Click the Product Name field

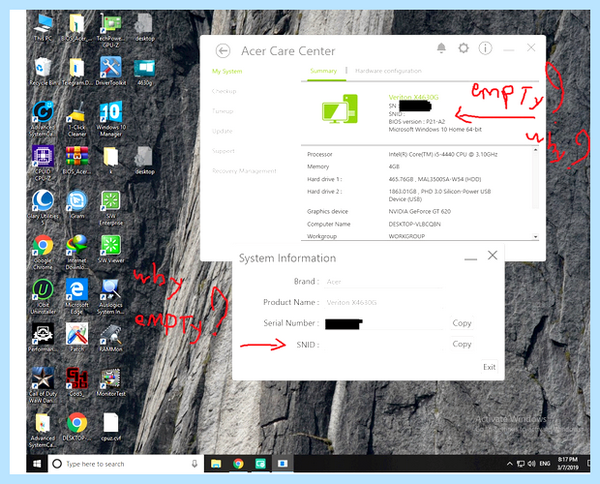click(383, 302)
